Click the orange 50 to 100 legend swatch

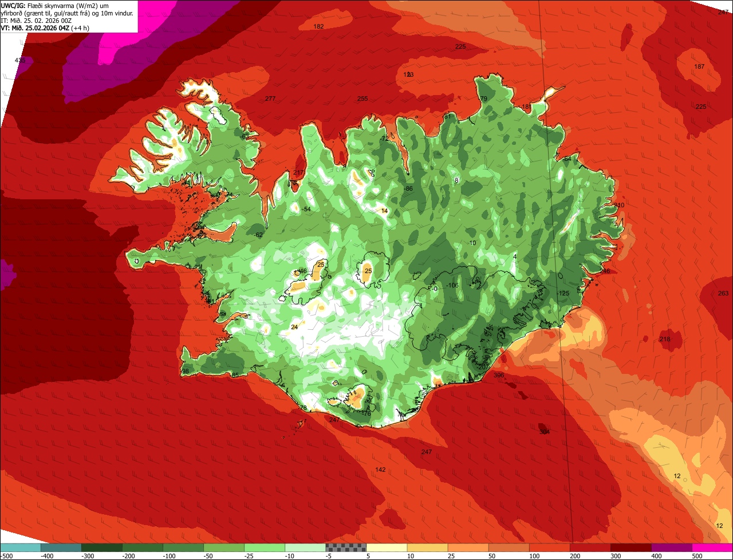[x=509, y=547]
